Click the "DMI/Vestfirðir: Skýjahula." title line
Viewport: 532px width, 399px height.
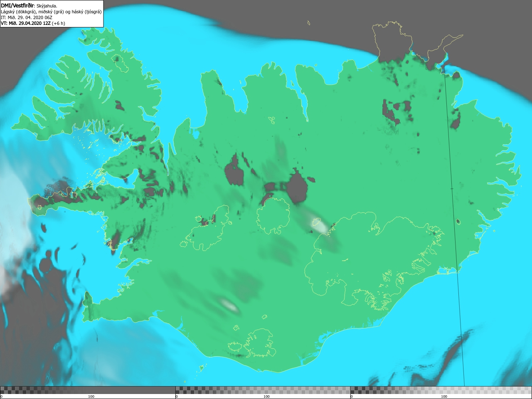tap(29, 6)
